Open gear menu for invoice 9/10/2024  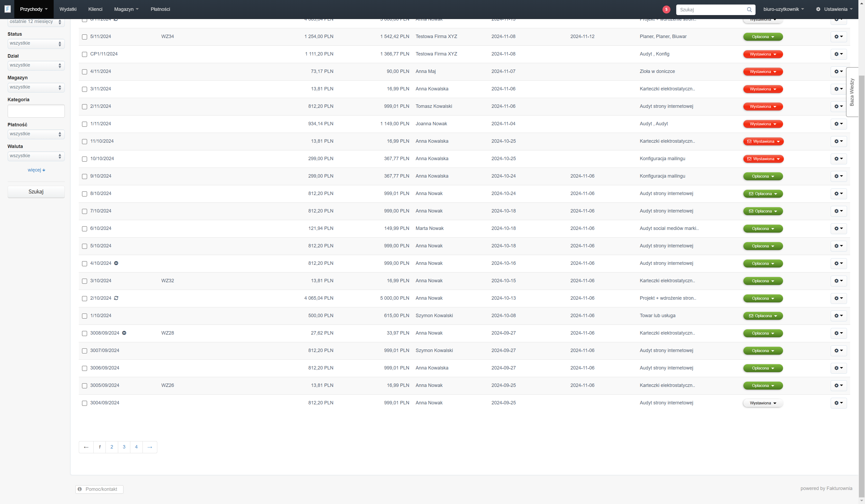coord(839,176)
